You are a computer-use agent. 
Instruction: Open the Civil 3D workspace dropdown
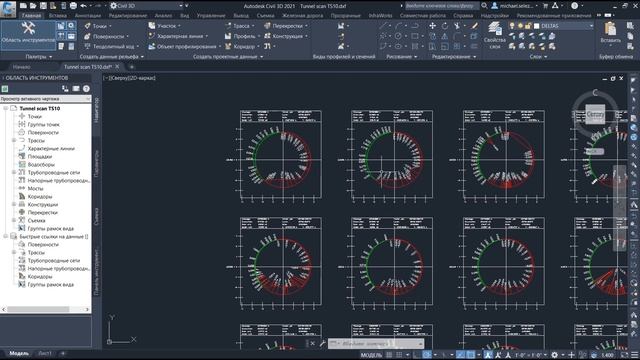point(147,6)
